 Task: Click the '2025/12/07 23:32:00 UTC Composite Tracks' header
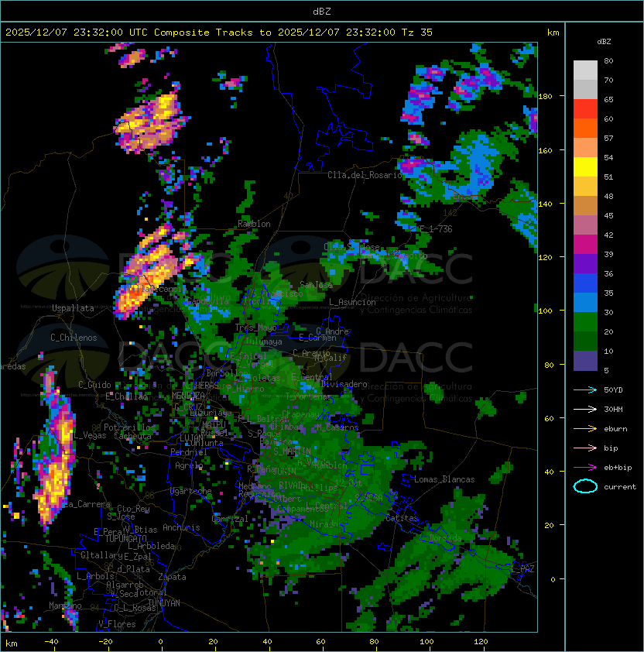click(129, 33)
